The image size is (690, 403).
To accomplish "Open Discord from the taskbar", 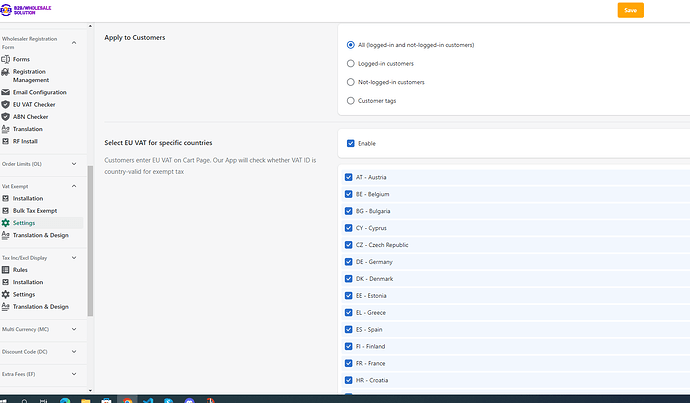I will pyautogui.click(x=190, y=400).
